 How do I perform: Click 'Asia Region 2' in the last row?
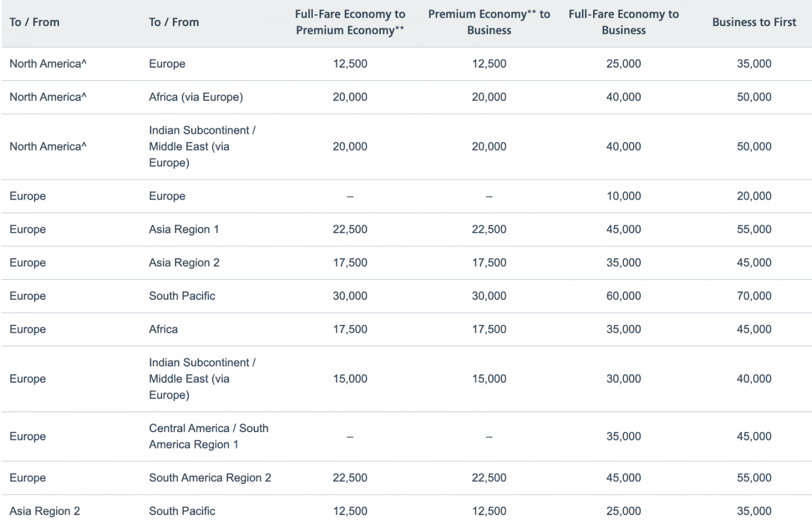pyautogui.click(x=45, y=511)
